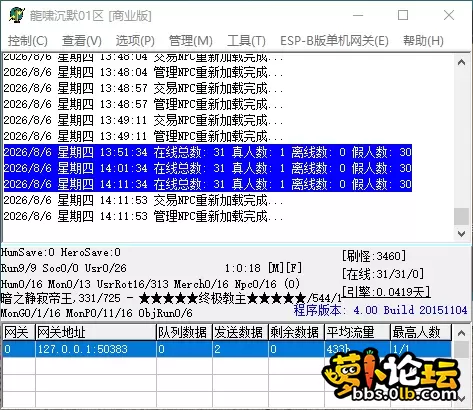Select log line 13:48:04 管理NPC重新加载完成
This screenshot has width=473, height=410.
pos(143,72)
